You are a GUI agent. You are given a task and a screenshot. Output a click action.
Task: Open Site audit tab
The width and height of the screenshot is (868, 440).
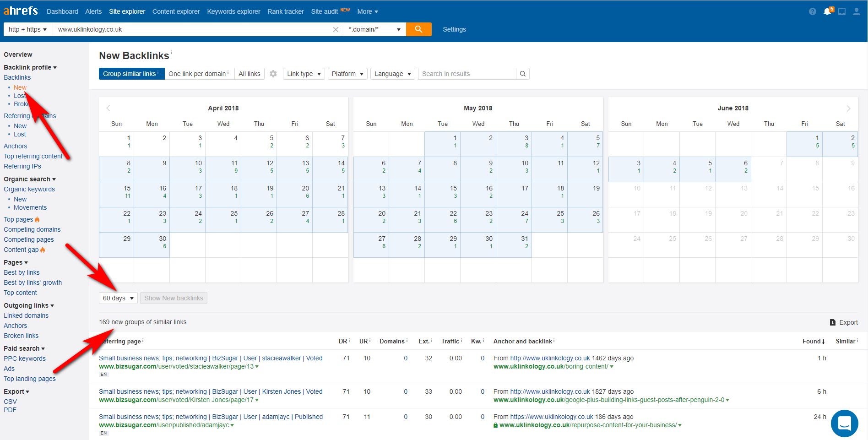point(325,11)
